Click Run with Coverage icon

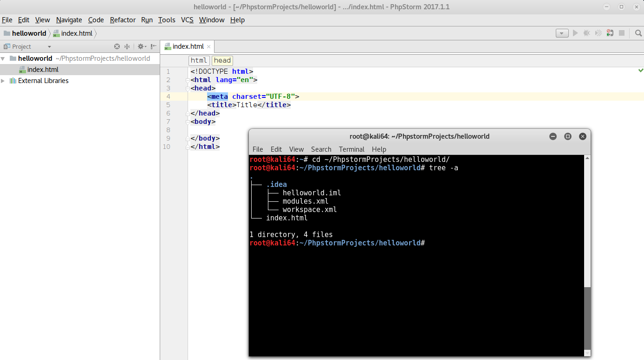pos(598,33)
